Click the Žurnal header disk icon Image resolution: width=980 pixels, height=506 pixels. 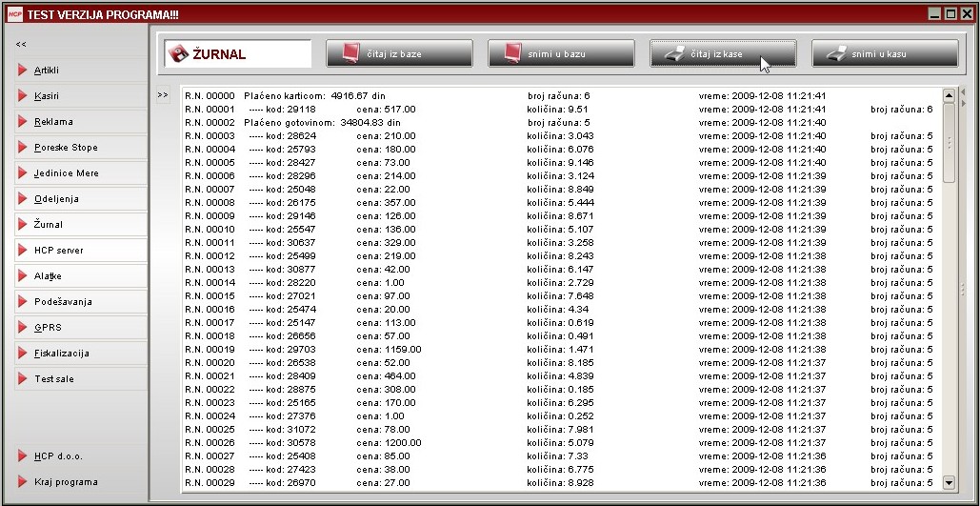(x=178, y=54)
